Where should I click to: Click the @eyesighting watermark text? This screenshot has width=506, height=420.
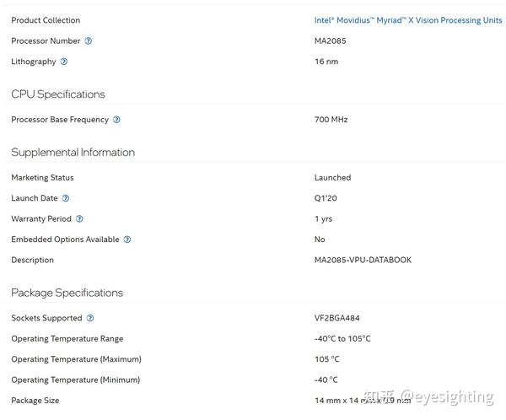coord(447,396)
